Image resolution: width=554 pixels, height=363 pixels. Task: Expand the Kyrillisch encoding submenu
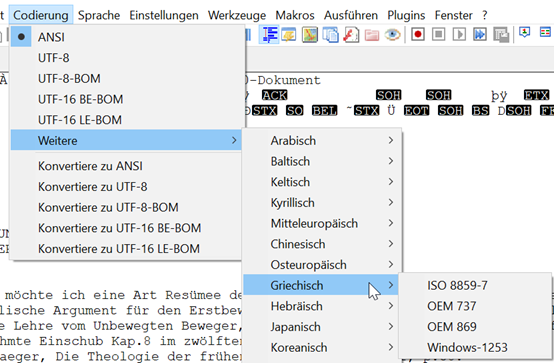322,203
